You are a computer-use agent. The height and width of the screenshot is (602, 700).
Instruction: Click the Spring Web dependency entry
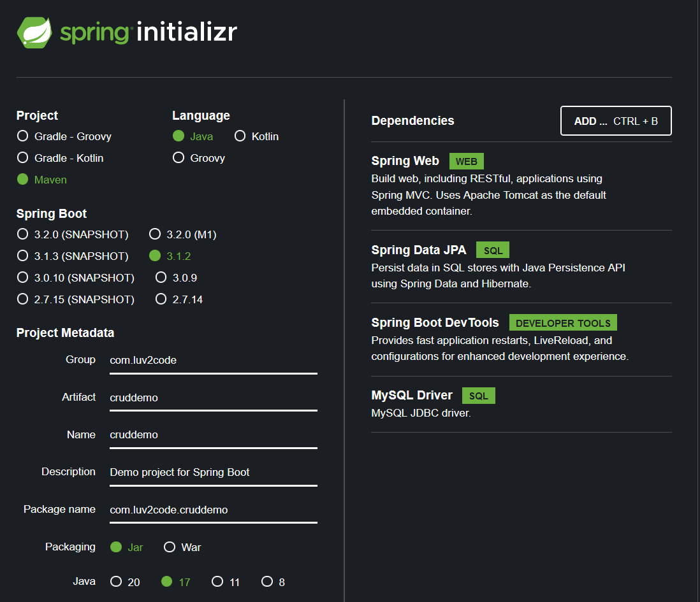pos(521,186)
